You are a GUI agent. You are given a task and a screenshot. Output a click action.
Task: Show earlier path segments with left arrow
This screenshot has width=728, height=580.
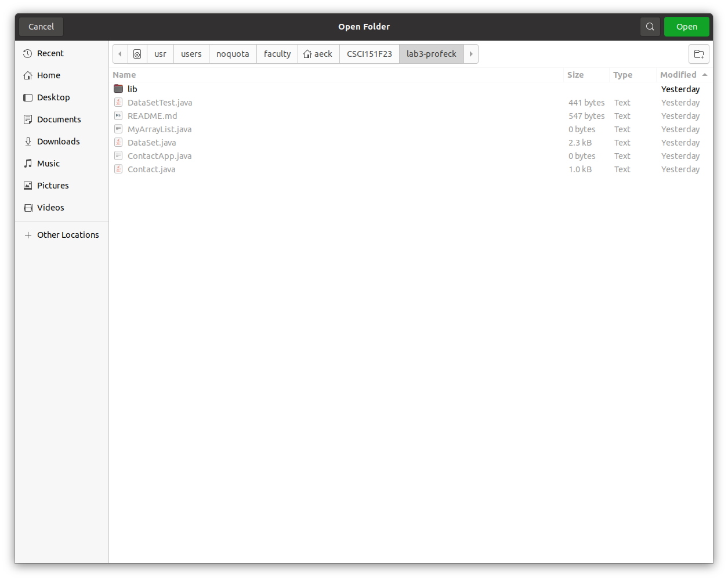120,54
